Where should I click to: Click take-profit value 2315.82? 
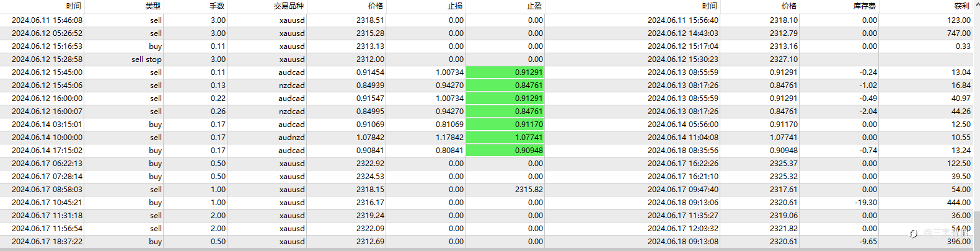coord(529,189)
